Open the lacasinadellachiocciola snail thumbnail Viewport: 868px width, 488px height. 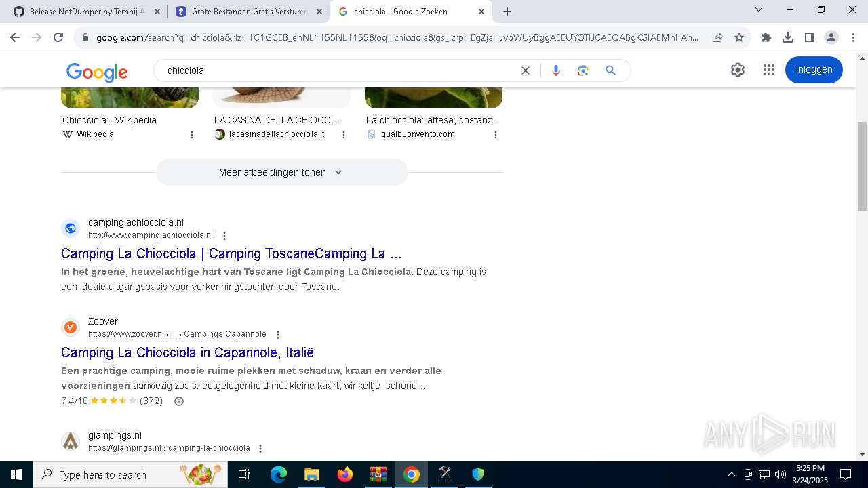(x=281, y=98)
